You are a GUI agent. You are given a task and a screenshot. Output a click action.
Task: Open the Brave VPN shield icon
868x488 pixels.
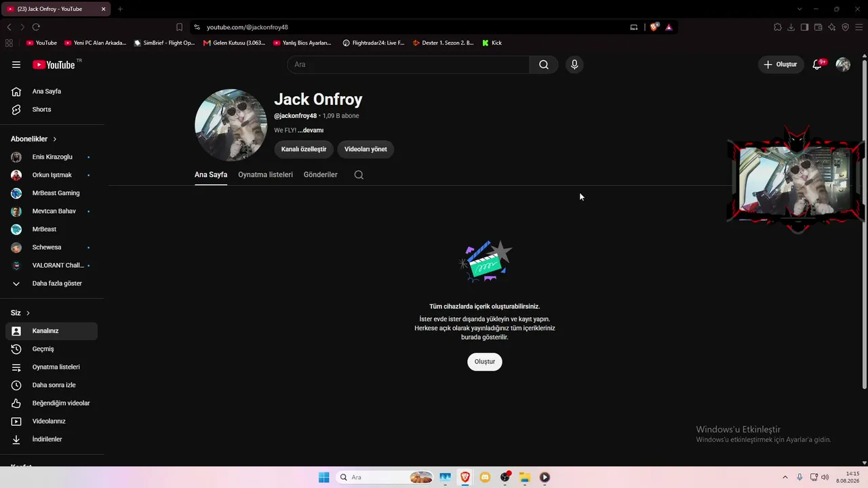846,27
